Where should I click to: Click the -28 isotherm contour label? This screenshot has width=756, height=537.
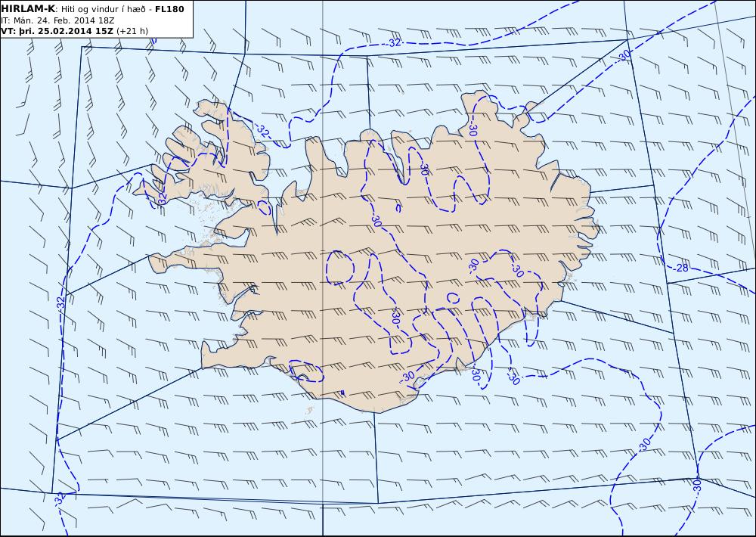tap(681, 268)
